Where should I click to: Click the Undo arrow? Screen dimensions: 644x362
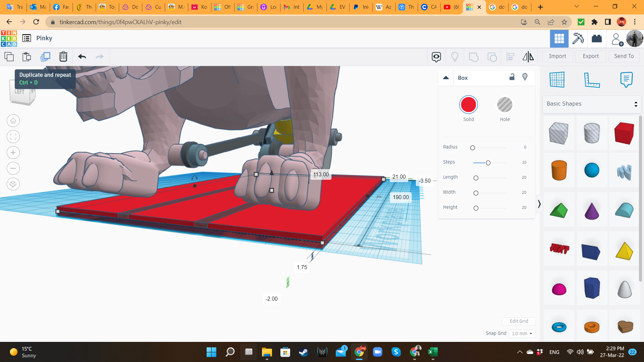[x=82, y=57]
